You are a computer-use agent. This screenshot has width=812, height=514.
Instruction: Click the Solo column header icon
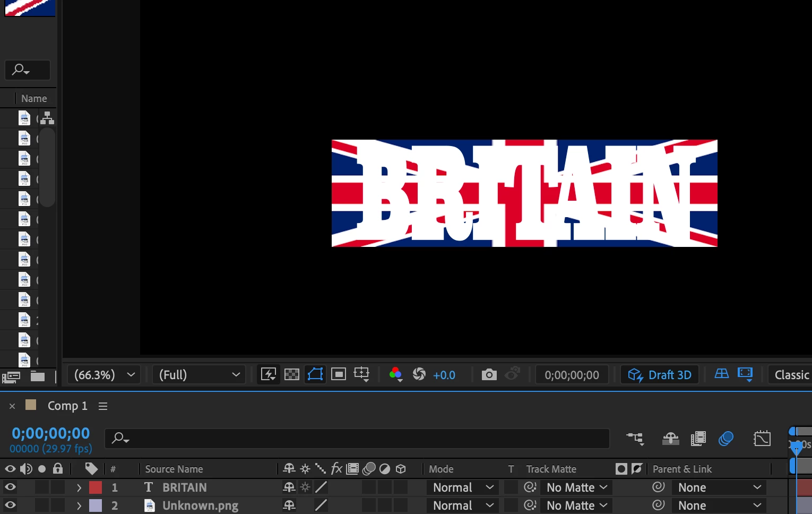point(42,469)
